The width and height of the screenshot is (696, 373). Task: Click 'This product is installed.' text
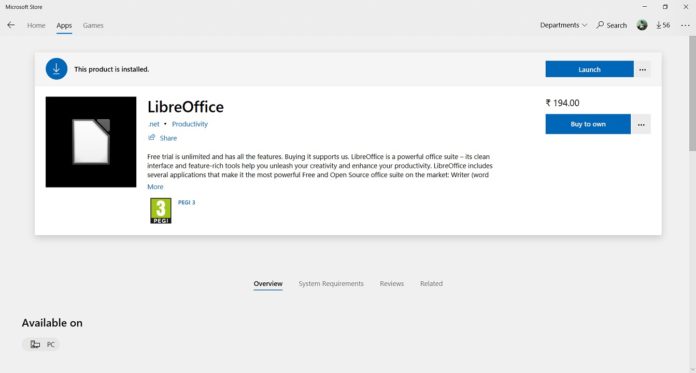pyautogui.click(x=111, y=69)
